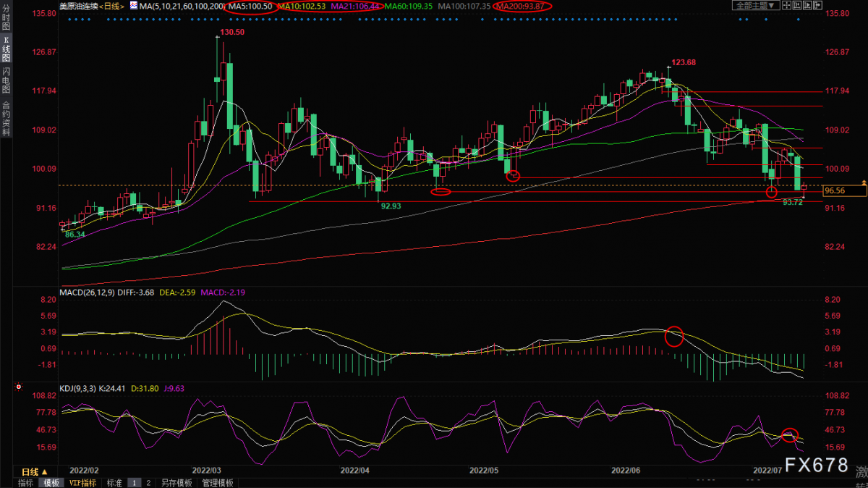Open the 合约资料 side tab
Viewport: 868px width, 488px height.
(6, 119)
